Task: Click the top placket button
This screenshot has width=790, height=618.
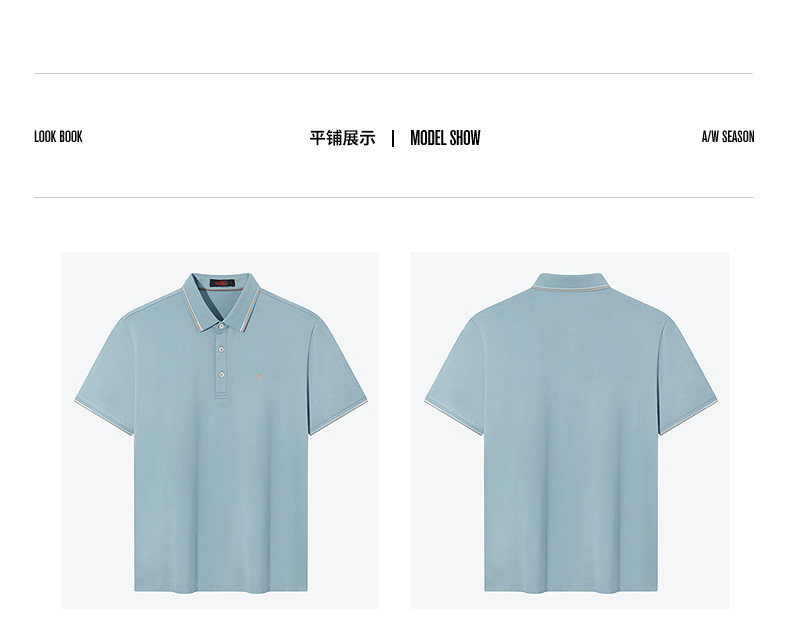Action: [x=221, y=326]
